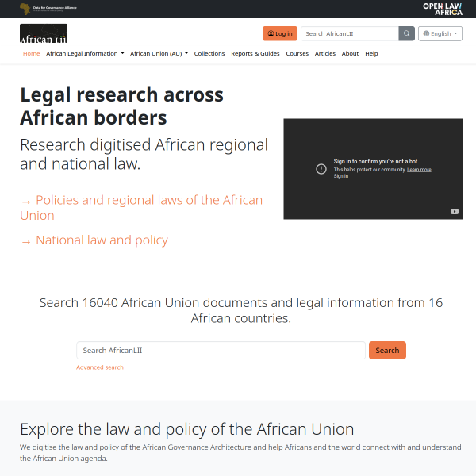476x476 pixels.
Task: Open the English language dropdown
Action: click(x=440, y=33)
